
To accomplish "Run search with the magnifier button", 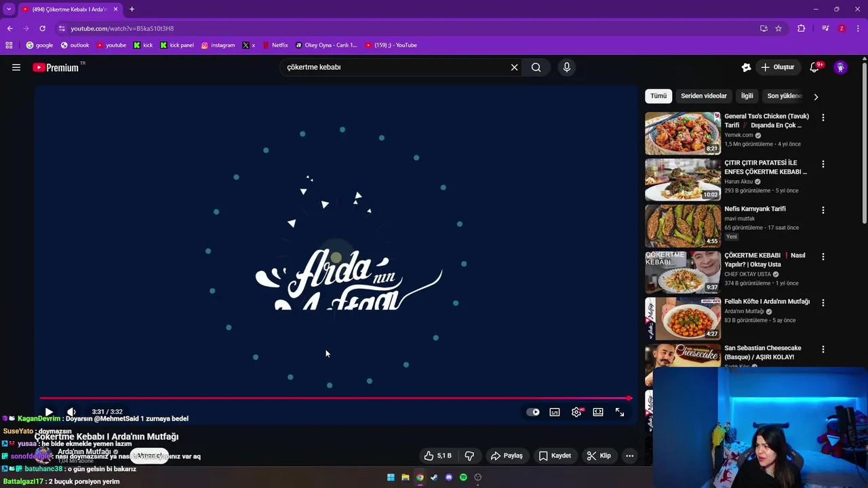I will (x=536, y=67).
